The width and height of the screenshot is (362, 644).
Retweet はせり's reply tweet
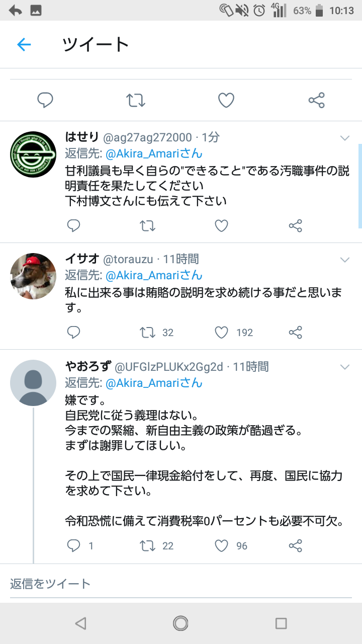tap(148, 226)
